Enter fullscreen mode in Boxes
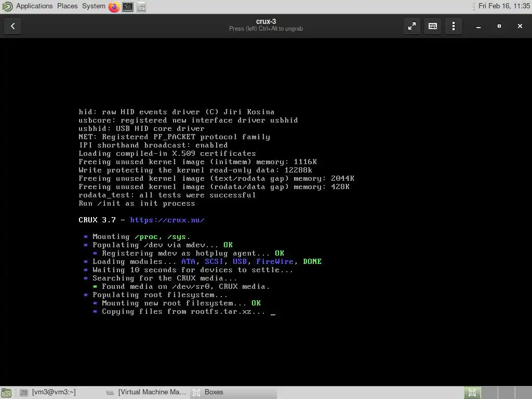 click(412, 26)
